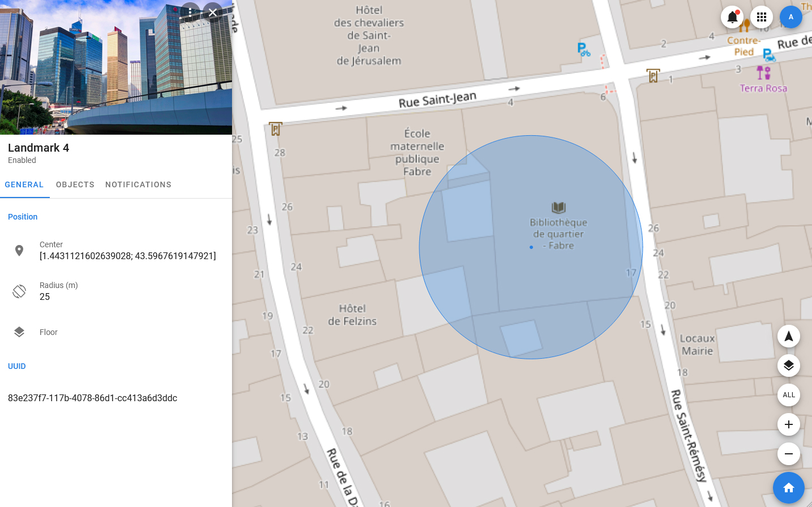This screenshot has height=507, width=812.
Task: Switch to the Objects tab
Action: point(75,184)
